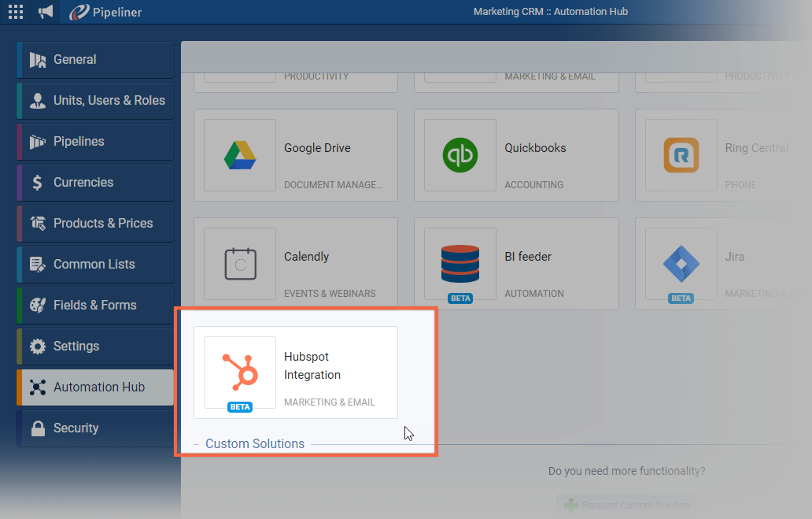This screenshot has width=812, height=519.
Task: Select the Jira integration title
Action: click(x=734, y=257)
